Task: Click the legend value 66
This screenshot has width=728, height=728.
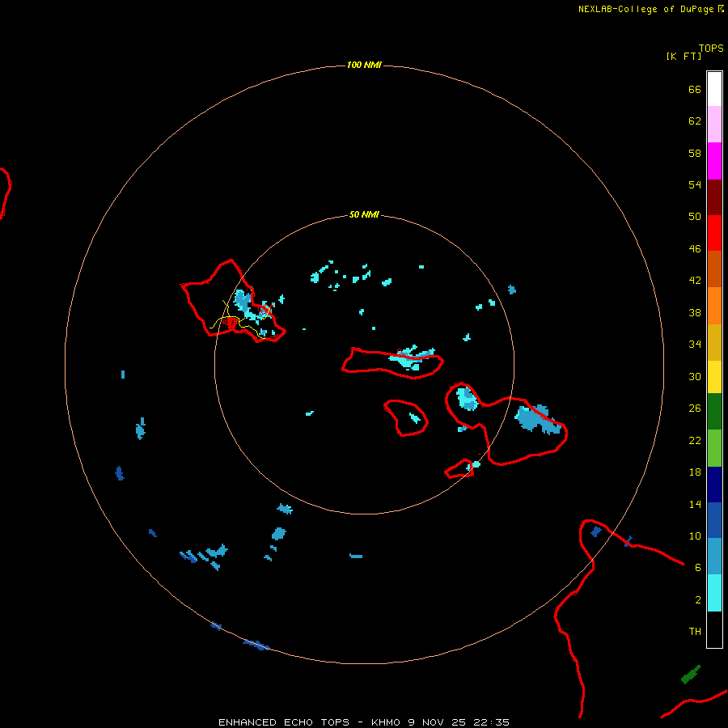Action: point(695,89)
